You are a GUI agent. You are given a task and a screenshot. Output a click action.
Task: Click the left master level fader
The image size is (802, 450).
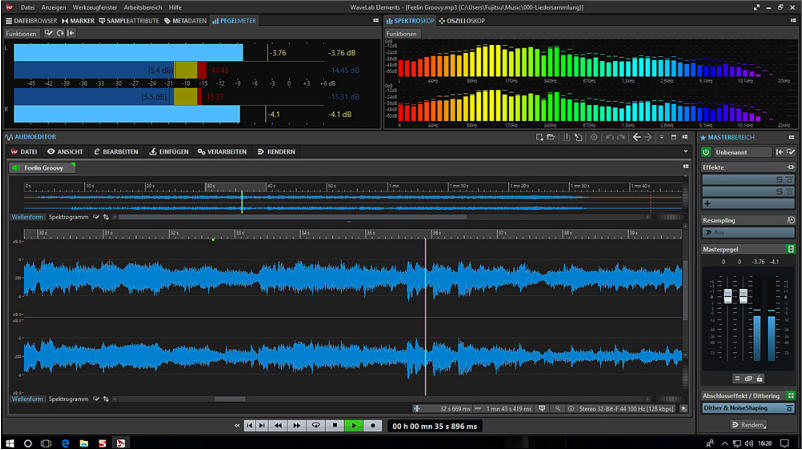[x=728, y=297]
